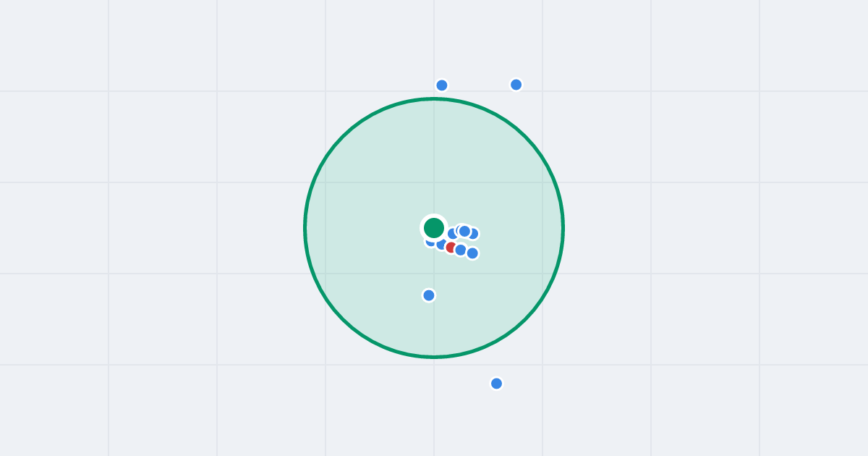Select the red dot marker
This screenshot has width=868, height=456.
451,248
